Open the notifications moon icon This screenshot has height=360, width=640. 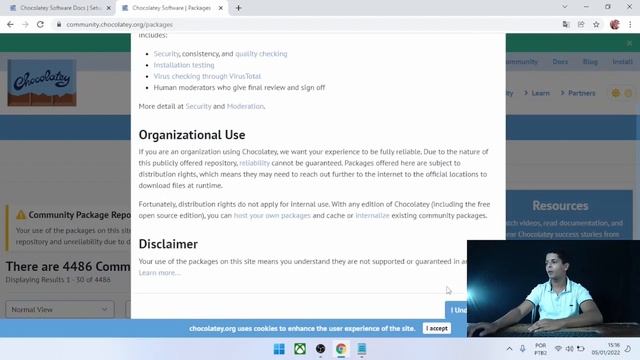[628, 349]
